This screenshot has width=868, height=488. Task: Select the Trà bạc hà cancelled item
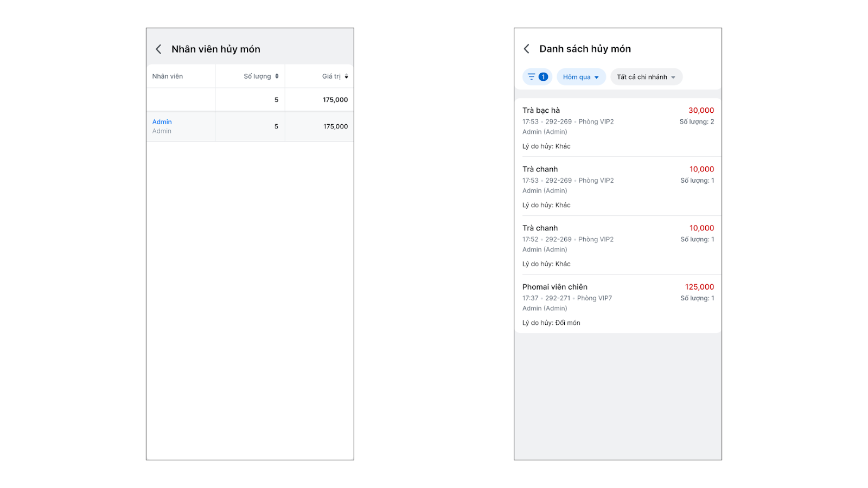point(617,128)
